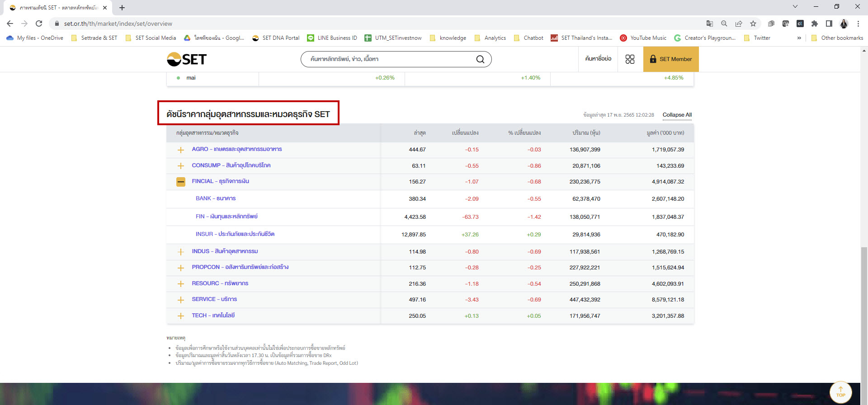Expand the RESOURC industry group row

pyautogui.click(x=181, y=284)
